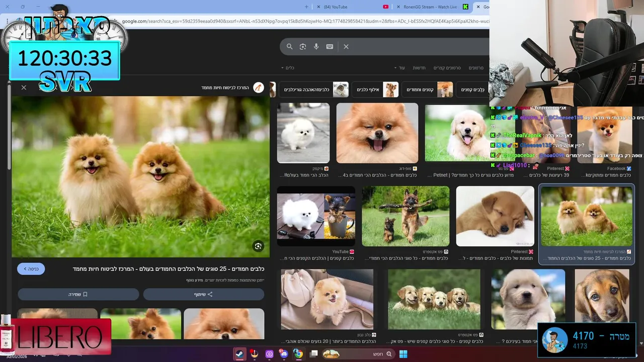
Task: Click the browser address bar URL
Action: [305, 21]
